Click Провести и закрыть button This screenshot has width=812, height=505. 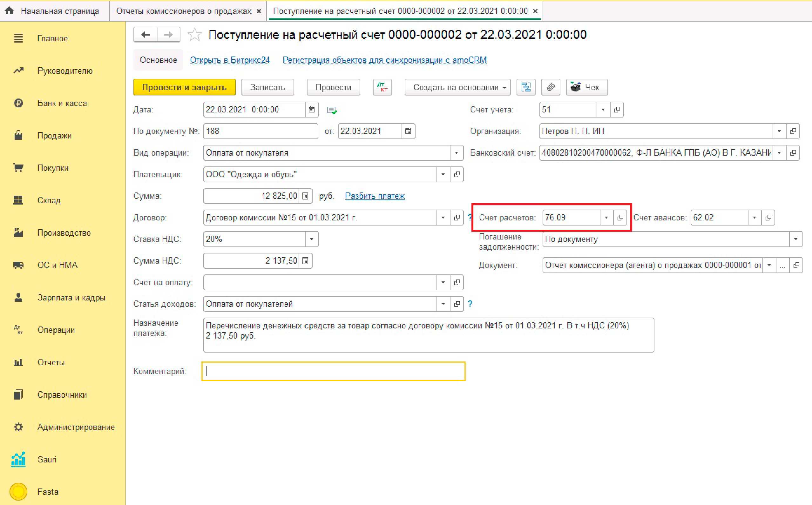click(184, 87)
